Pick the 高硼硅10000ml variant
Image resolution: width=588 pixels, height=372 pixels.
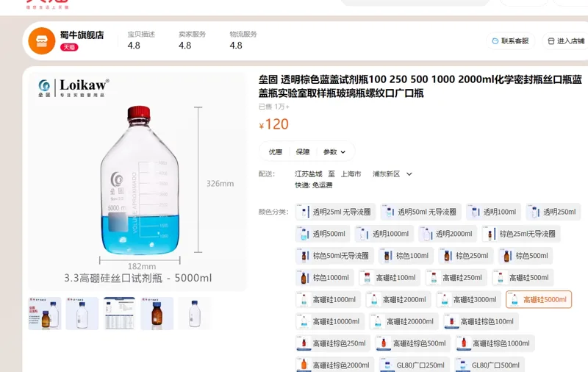329,322
